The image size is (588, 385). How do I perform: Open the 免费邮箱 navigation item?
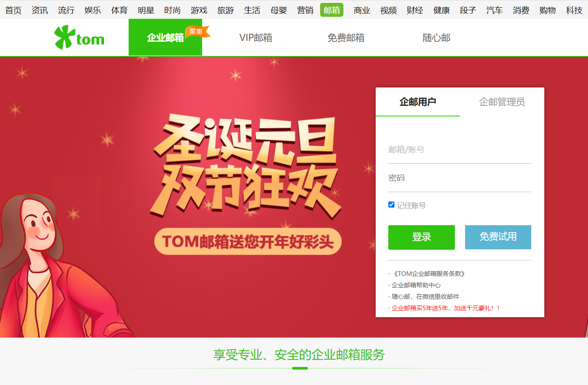346,38
